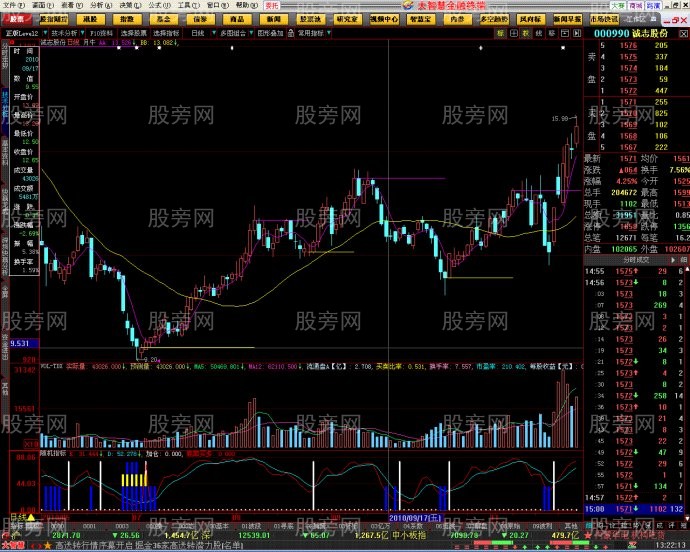Image resolution: width=690 pixels, height=552 pixels.
Task: Click the 其他 tab in the bottom row
Action: click(571, 526)
